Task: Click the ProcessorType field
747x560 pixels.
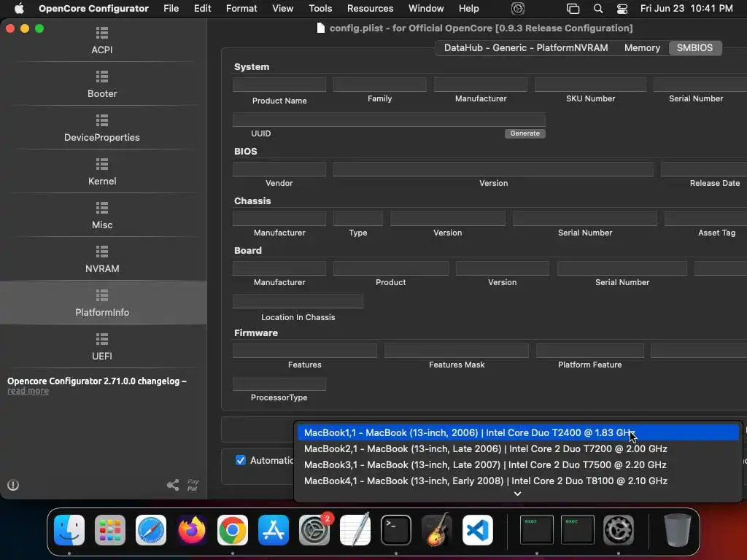Action: 279,384
